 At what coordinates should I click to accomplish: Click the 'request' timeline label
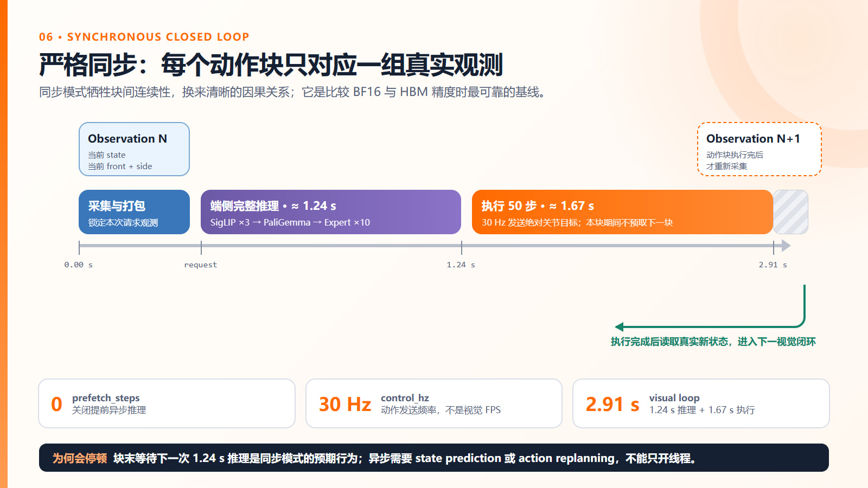(x=201, y=265)
